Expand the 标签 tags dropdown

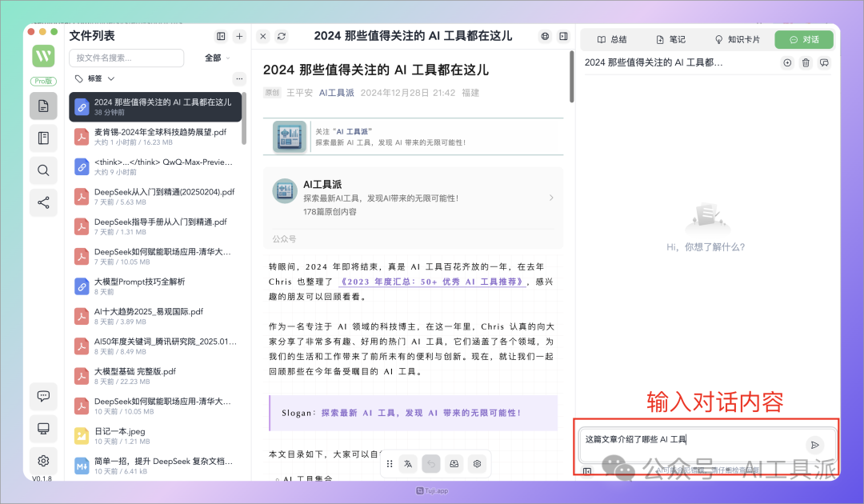(x=94, y=78)
